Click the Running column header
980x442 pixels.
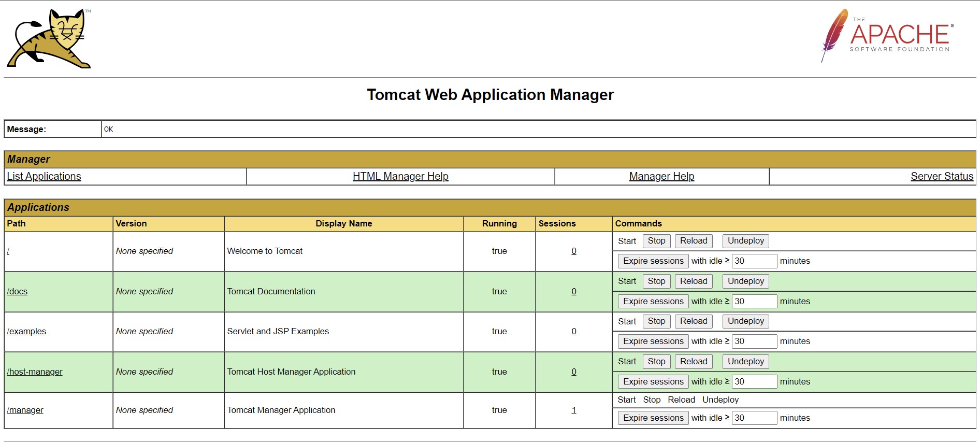click(x=499, y=223)
